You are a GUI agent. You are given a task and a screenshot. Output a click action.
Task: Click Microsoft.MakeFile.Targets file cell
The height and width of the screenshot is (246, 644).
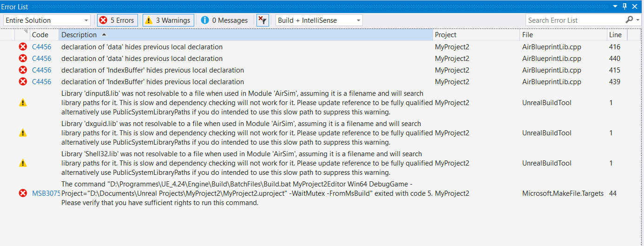[563, 193]
